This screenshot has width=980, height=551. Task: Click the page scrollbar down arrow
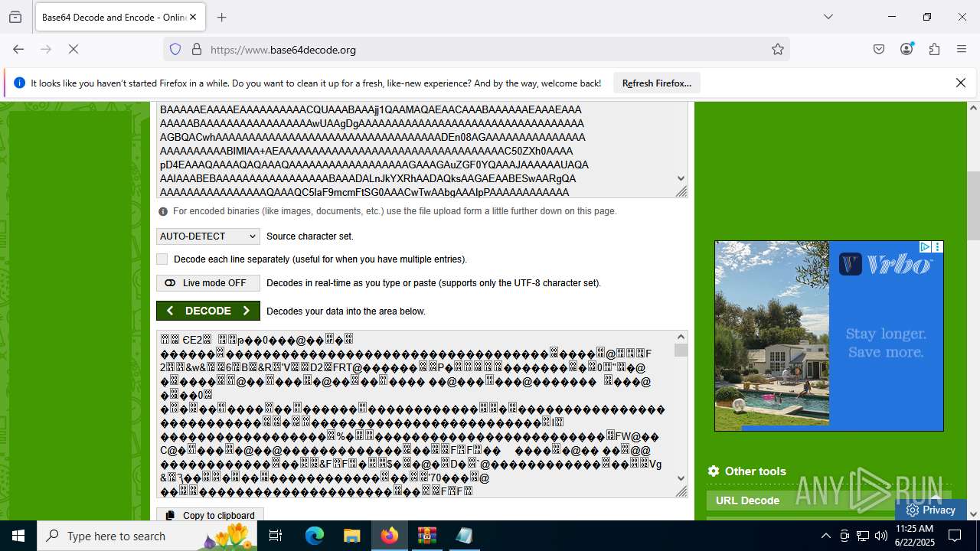974,514
